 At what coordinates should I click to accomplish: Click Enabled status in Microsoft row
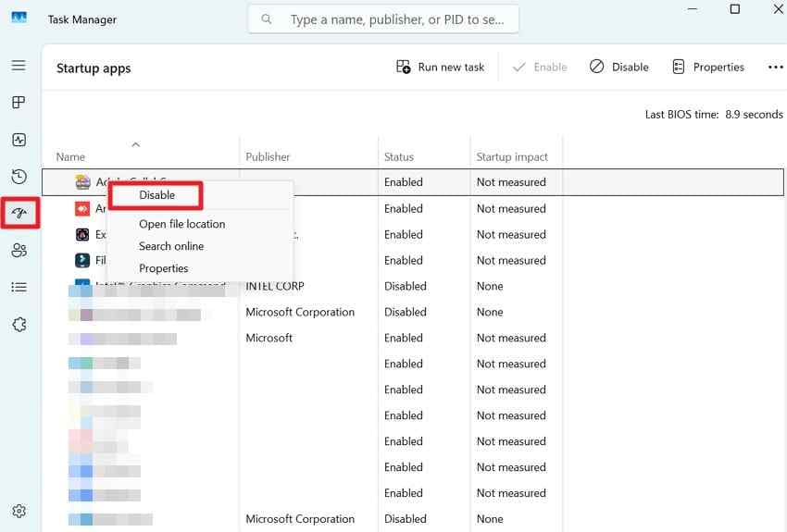click(x=403, y=338)
